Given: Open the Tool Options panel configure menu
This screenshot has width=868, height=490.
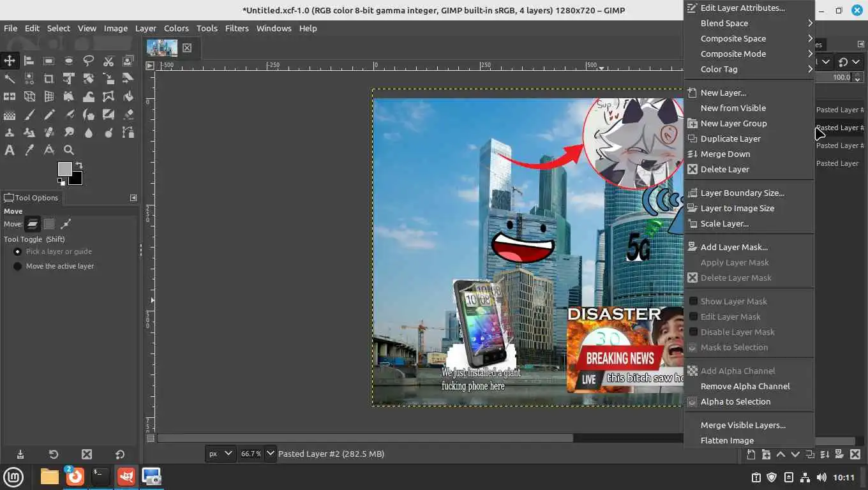Looking at the screenshot, I should pos(133,198).
